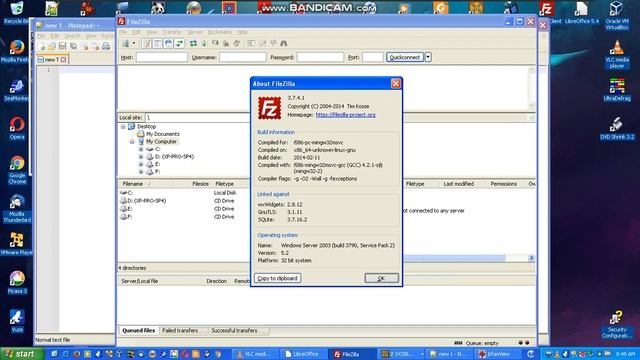The width and height of the screenshot is (640, 360).
Task: Expand the F: drive tree node
Action: click(141, 172)
